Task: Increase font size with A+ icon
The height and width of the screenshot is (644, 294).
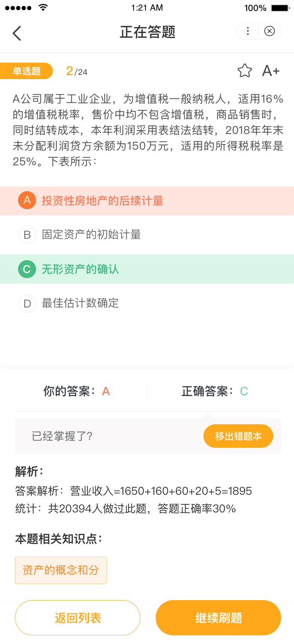Action: click(271, 71)
